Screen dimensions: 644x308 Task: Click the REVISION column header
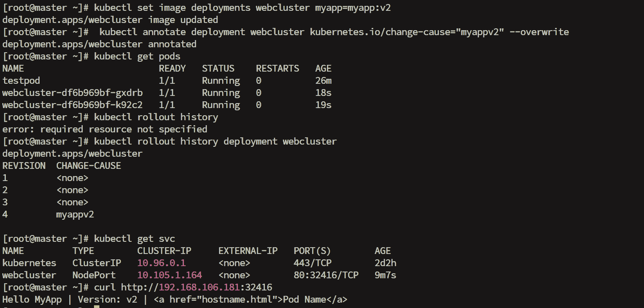click(x=24, y=166)
